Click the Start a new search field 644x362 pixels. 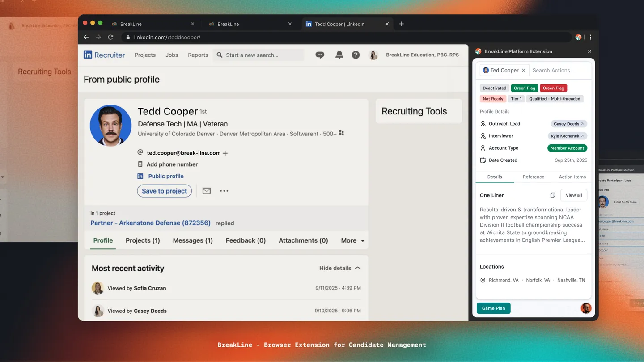click(258, 55)
